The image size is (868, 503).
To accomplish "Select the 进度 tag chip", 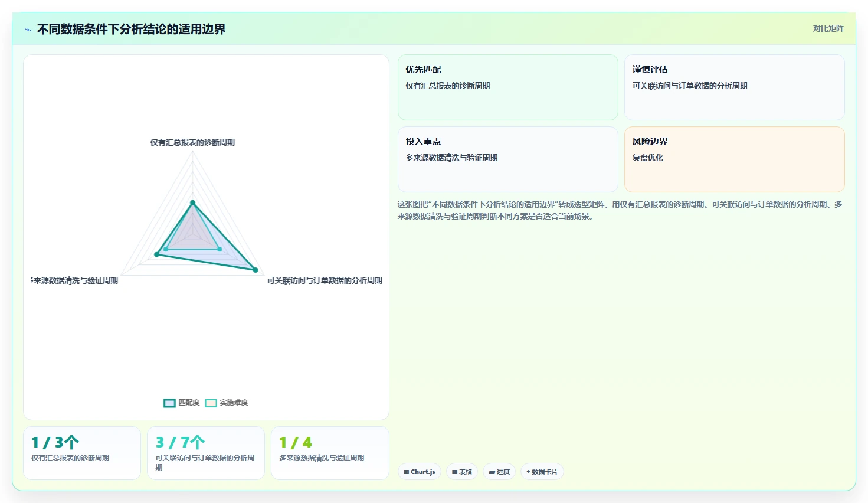I will [x=499, y=472].
